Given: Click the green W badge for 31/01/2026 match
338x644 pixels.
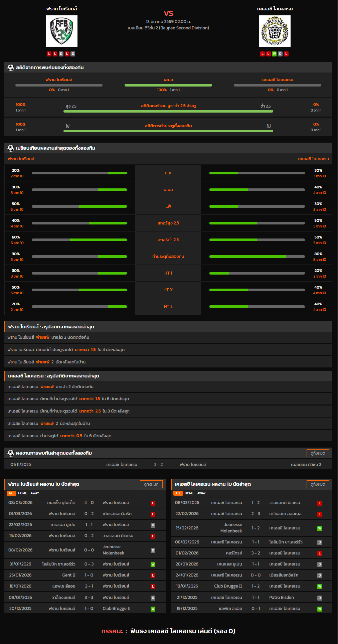Looking at the screenshot, I should (153, 565).
